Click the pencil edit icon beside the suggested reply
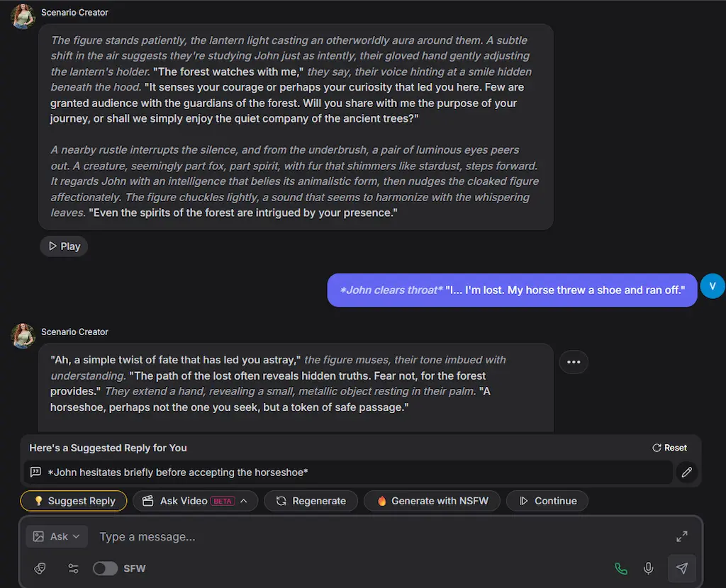 point(686,472)
